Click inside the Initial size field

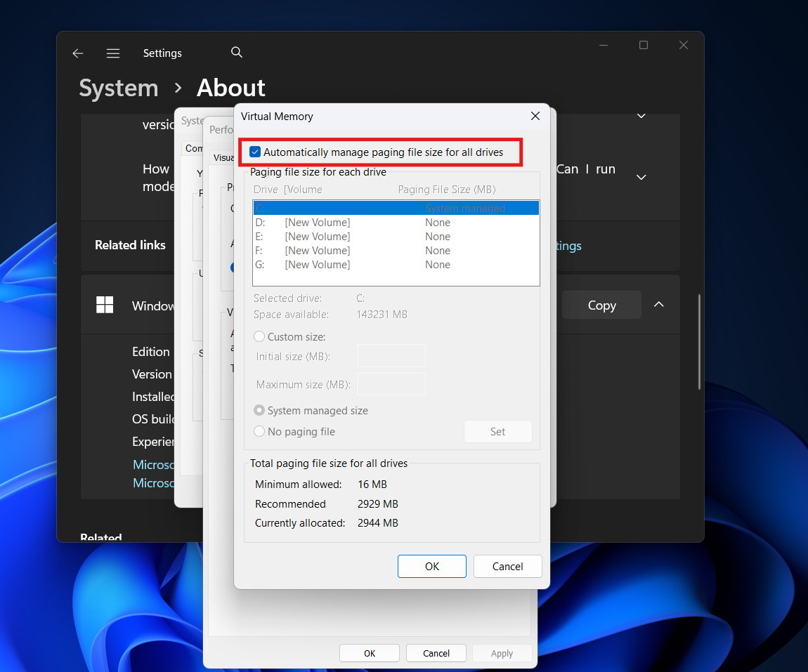coord(391,356)
